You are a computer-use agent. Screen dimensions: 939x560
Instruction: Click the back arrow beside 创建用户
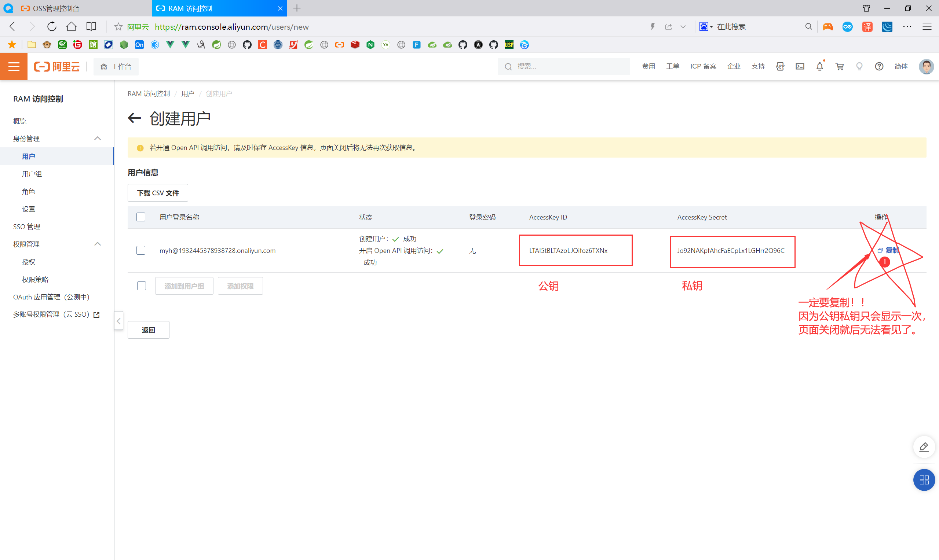[134, 118]
